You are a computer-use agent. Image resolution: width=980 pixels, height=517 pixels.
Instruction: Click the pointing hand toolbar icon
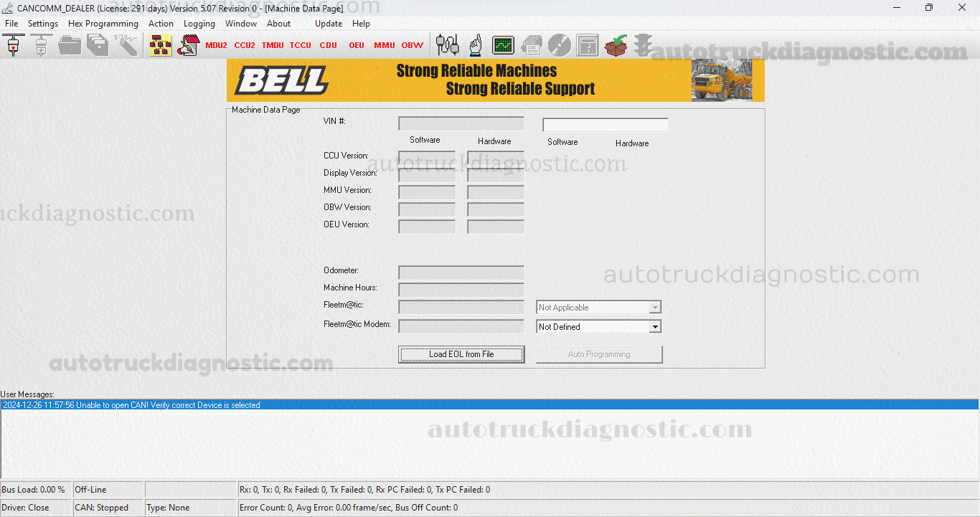click(x=475, y=45)
